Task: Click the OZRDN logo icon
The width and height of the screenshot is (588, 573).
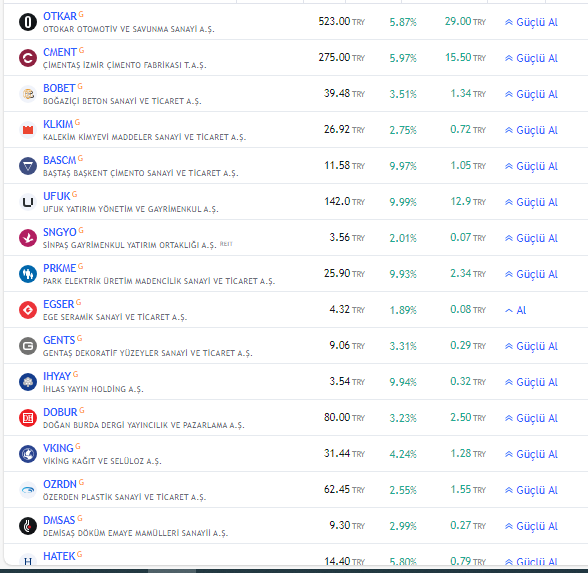Action: pyautogui.click(x=28, y=490)
